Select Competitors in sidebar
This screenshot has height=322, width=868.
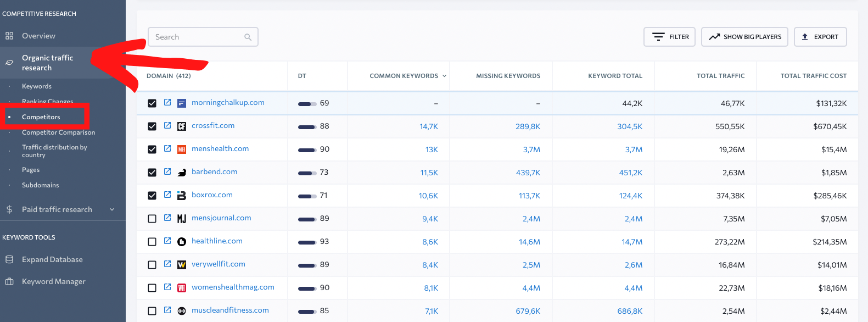(41, 117)
